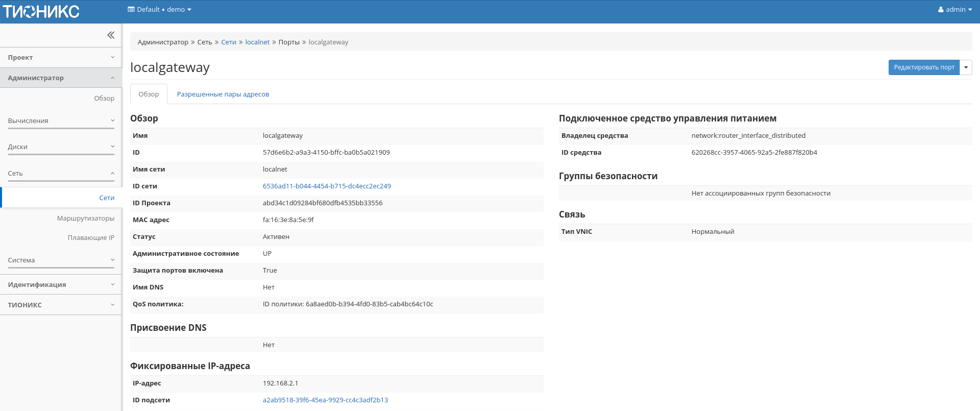Open the Default demo project selector
This screenshot has height=411, width=980.
[x=159, y=10]
